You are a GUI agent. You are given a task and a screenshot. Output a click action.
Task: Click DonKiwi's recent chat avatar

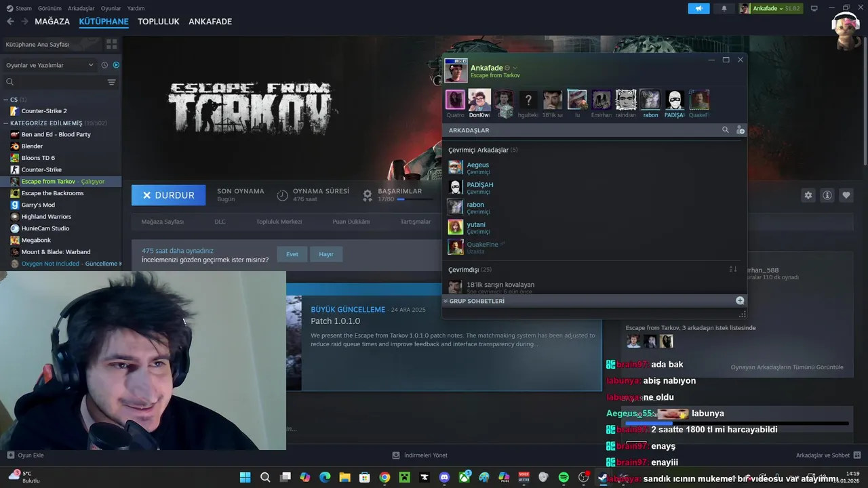(479, 100)
